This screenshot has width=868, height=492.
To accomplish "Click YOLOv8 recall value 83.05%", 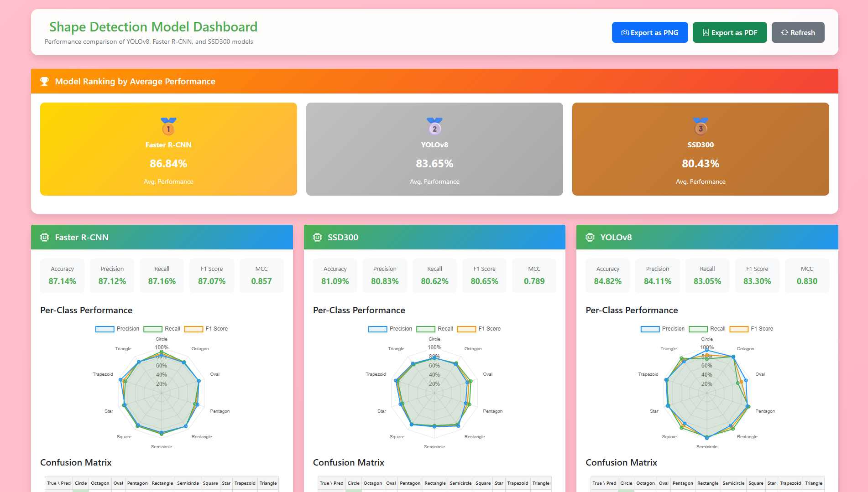I will coord(707,281).
